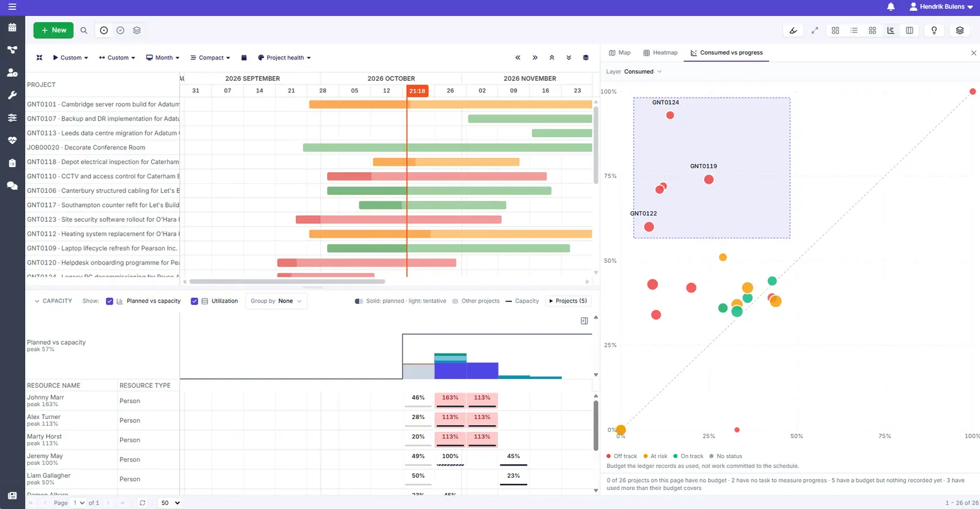
Task: Click the refresh button in pagination bar
Action: point(143,503)
